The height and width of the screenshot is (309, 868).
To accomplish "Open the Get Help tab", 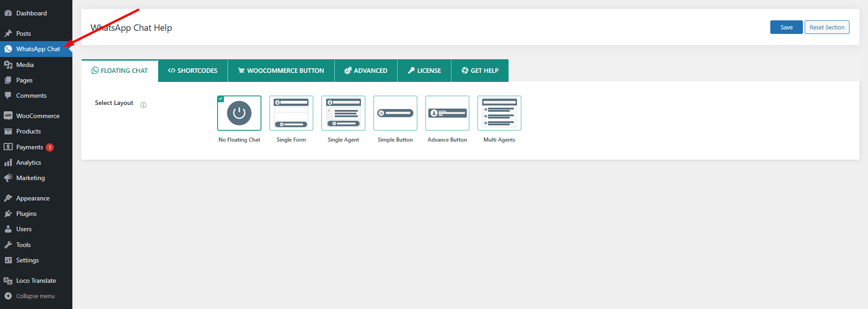I will (480, 71).
